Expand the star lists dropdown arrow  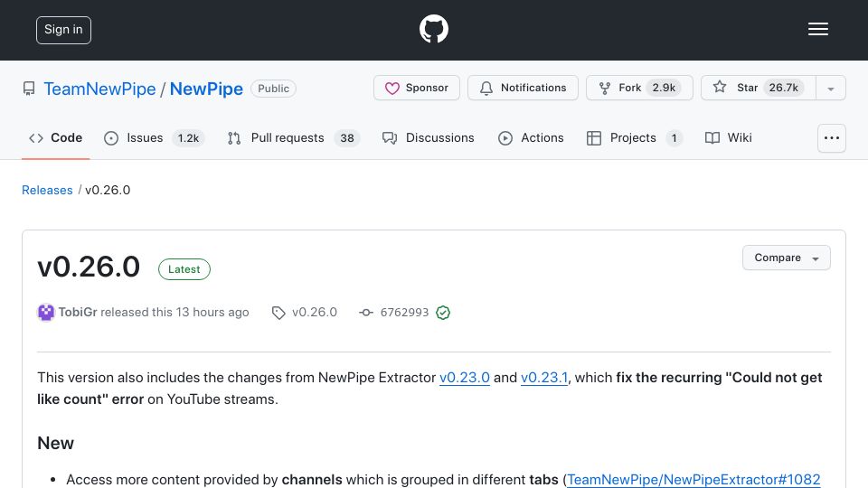coord(831,89)
